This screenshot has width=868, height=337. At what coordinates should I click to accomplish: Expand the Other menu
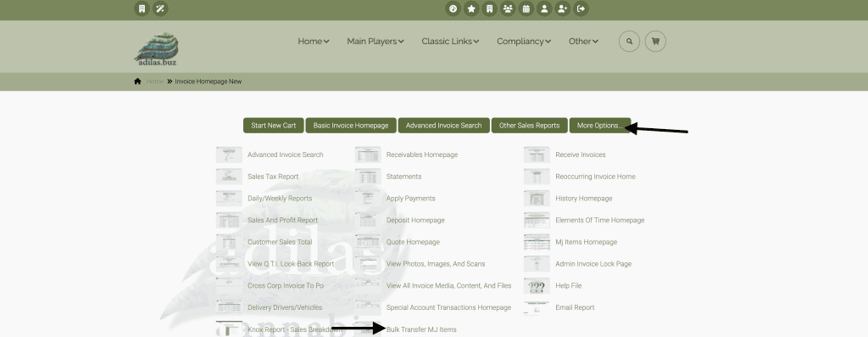[x=583, y=41]
